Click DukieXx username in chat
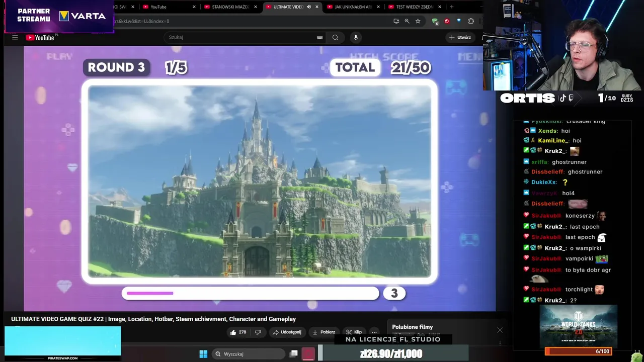The image size is (644, 362). pos(544,183)
